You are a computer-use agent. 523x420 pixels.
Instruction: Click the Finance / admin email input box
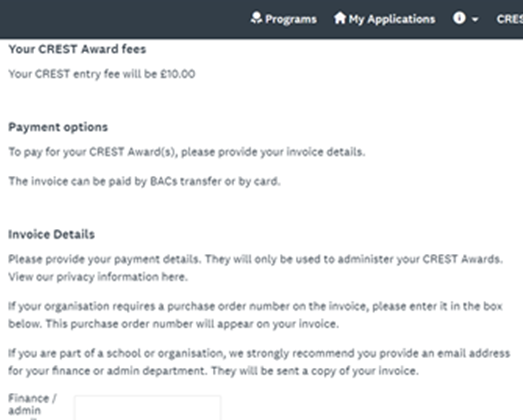147,408
